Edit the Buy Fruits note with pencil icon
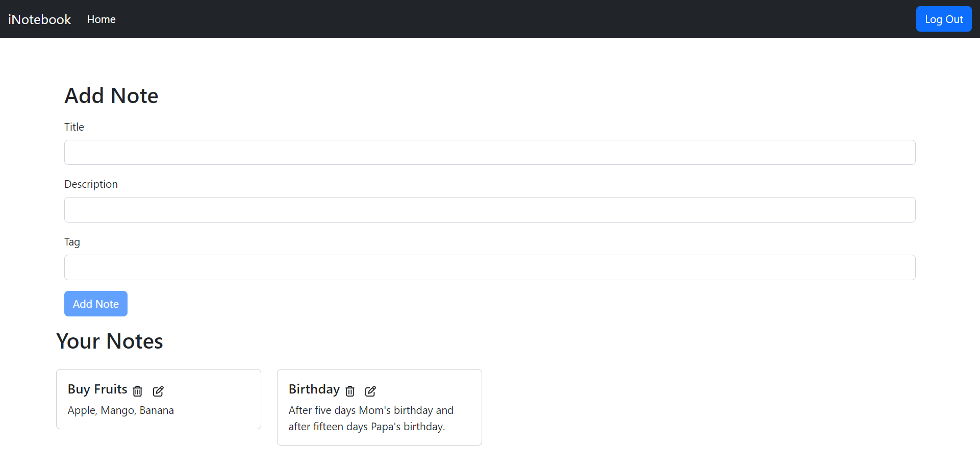The image size is (980, 467). click(x=158, y=391)
